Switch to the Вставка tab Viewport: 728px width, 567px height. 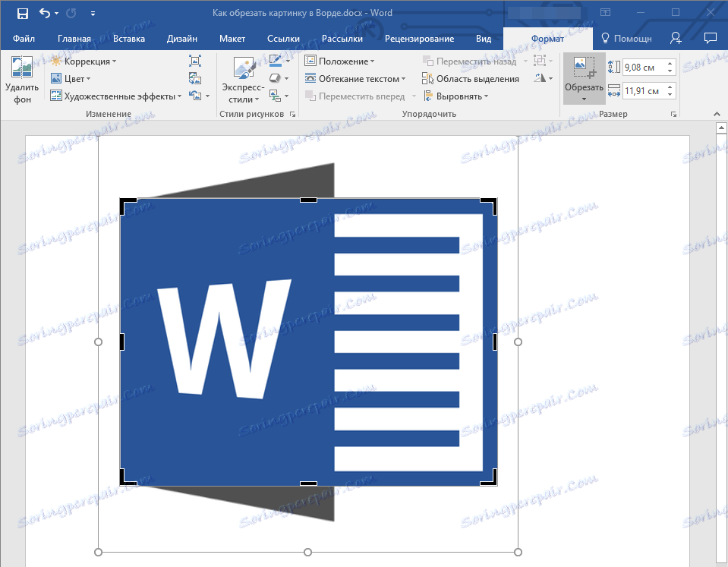[129, 39]
